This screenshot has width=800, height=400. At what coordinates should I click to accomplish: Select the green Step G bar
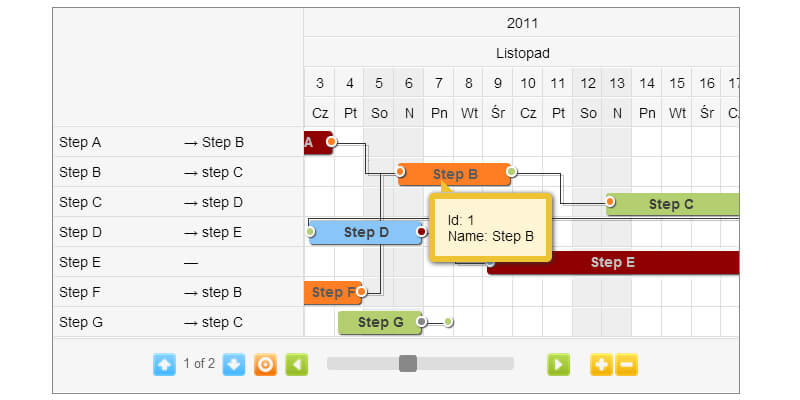coord(380,322)
